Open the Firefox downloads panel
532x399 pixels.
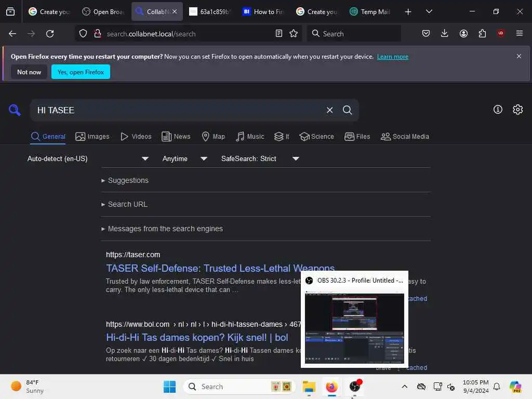(x=445, y=33)
